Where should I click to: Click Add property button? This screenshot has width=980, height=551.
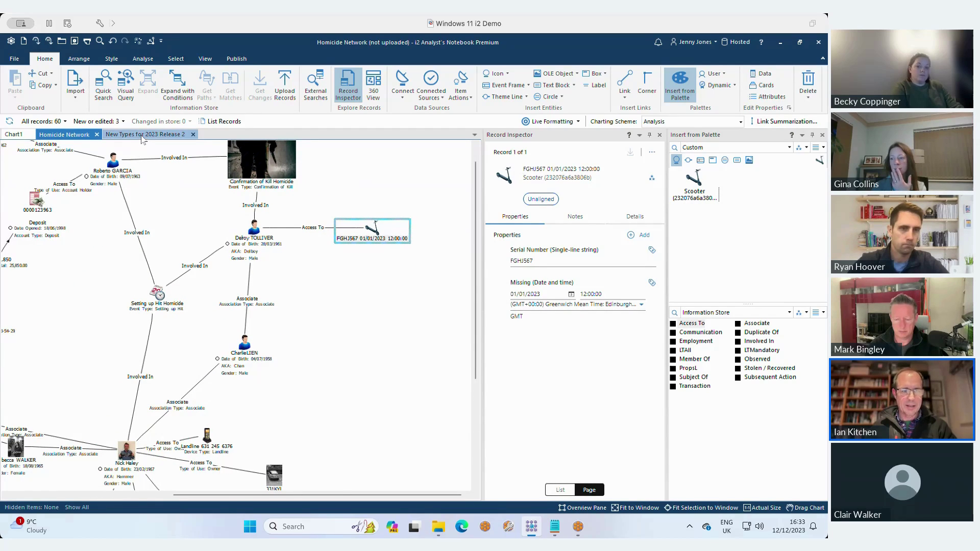639,235
